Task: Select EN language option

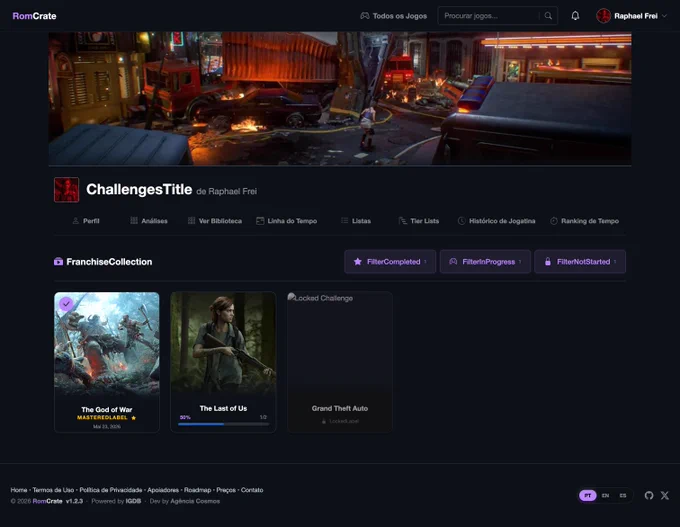Action: pos(605,495)
